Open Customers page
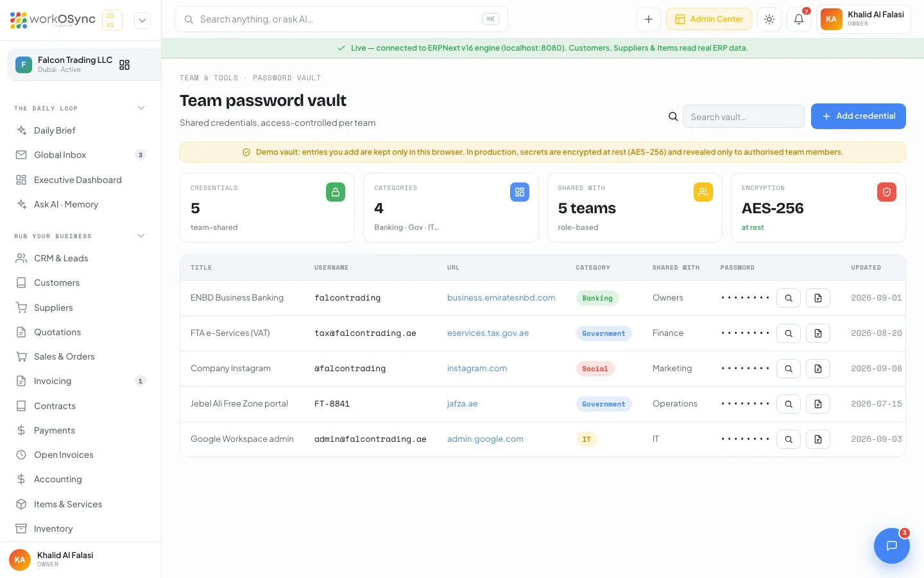924x578 pixels. pos(81,283)
